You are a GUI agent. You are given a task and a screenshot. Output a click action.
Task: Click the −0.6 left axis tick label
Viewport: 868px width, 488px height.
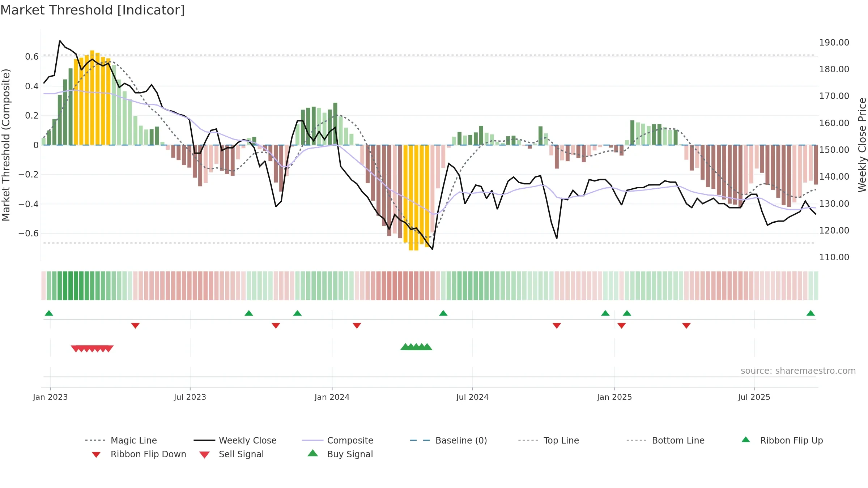click(x=29, y=234)
